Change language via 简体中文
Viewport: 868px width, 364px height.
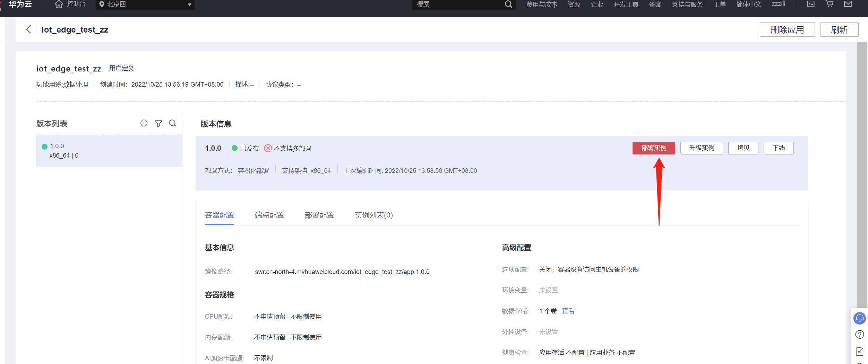coord(749,4)
